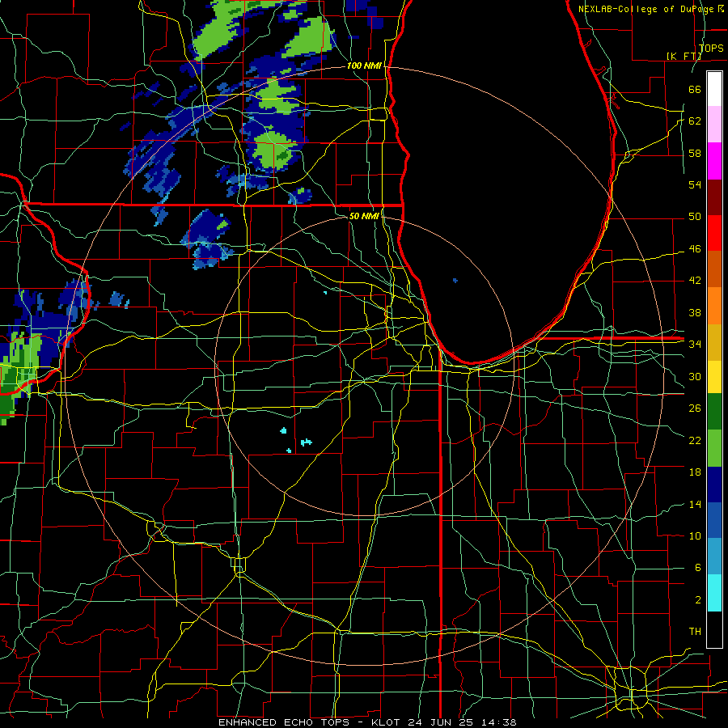The height and width of the screenshot is (728, 728).
Task: Click the '18' legend value
Action: (695, 472)
